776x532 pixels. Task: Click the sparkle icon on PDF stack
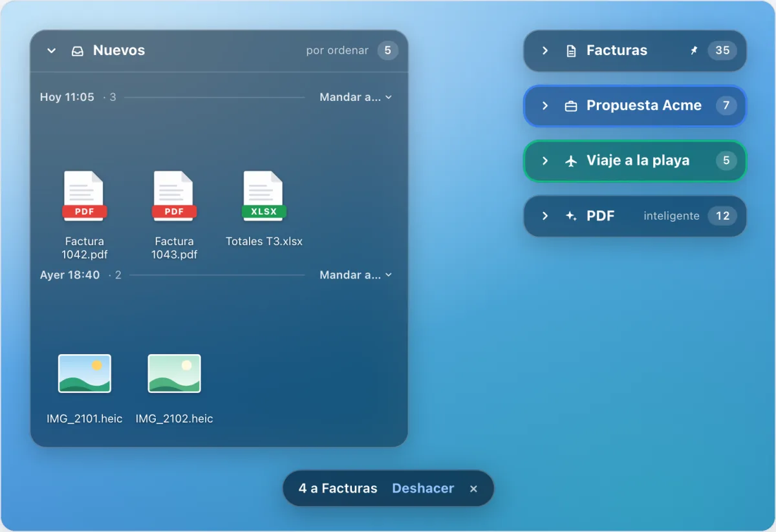pyautogui.click(x=571, y=216)
